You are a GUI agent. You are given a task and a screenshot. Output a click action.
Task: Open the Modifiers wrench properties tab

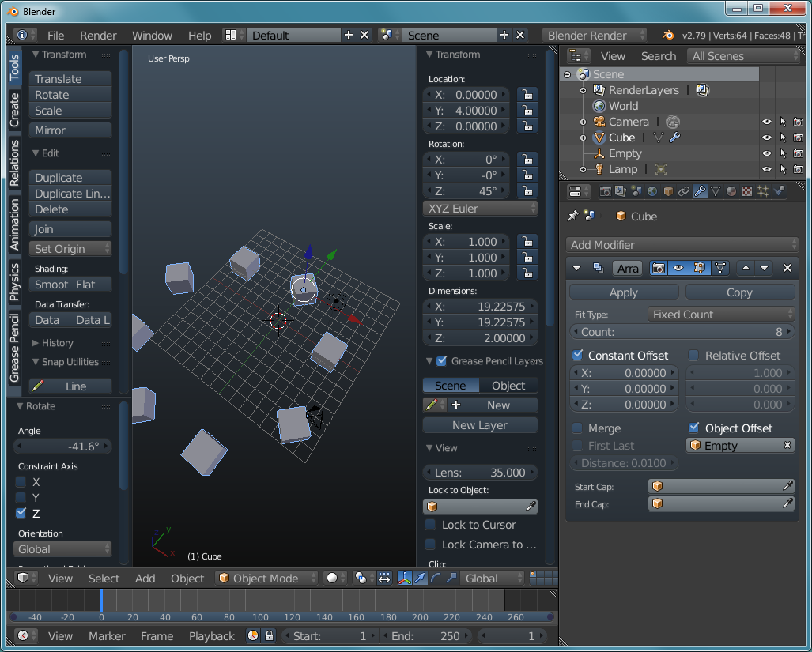(x=700, y=191)
